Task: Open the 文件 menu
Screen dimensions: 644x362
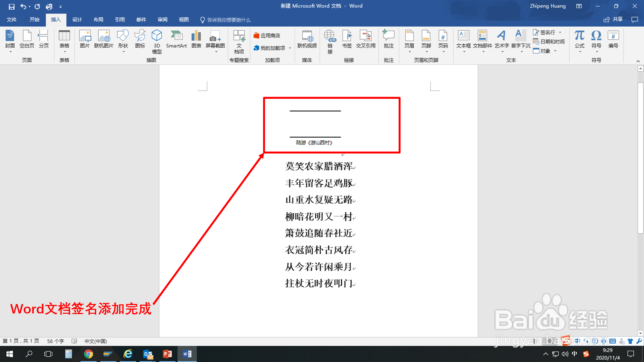Action: coord(12,20)
